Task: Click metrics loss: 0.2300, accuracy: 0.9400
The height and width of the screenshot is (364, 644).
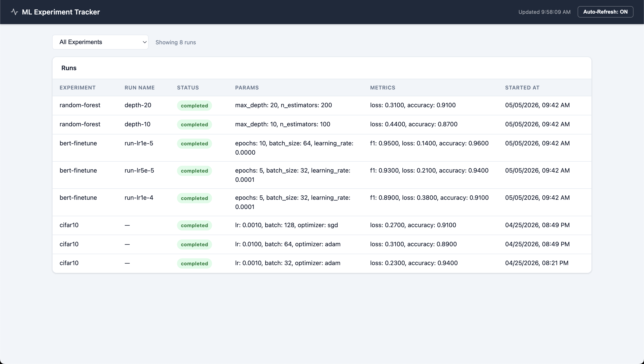Action: click(x=414, y=263)
